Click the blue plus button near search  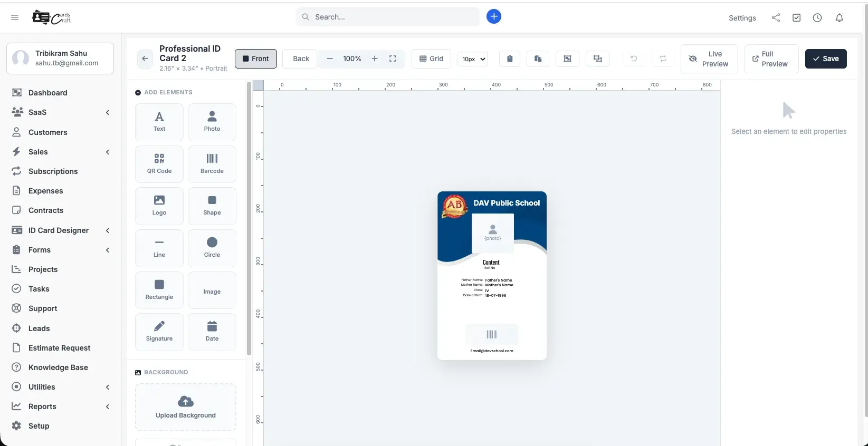tap(494, 17)
